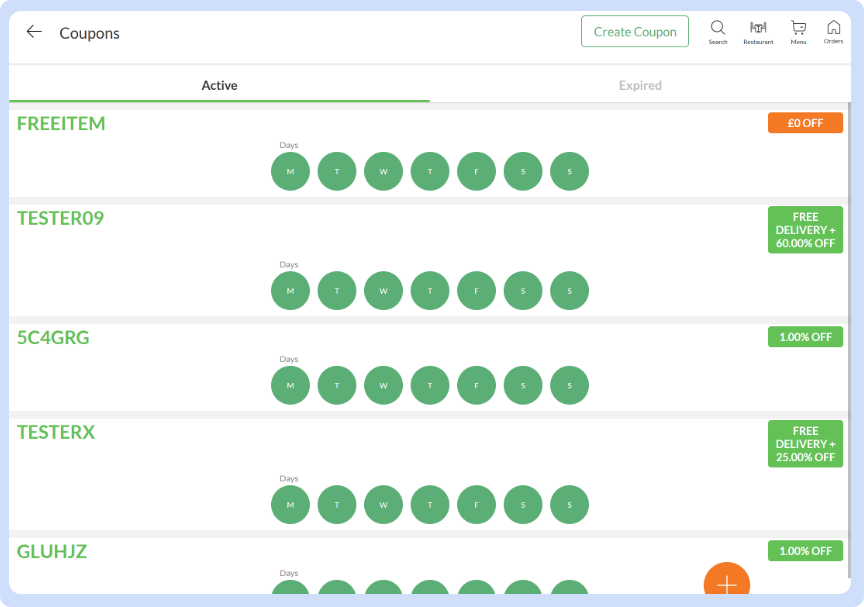
Task: Toggle Monday for FREEITEM coupon
Action: [290, 171]
